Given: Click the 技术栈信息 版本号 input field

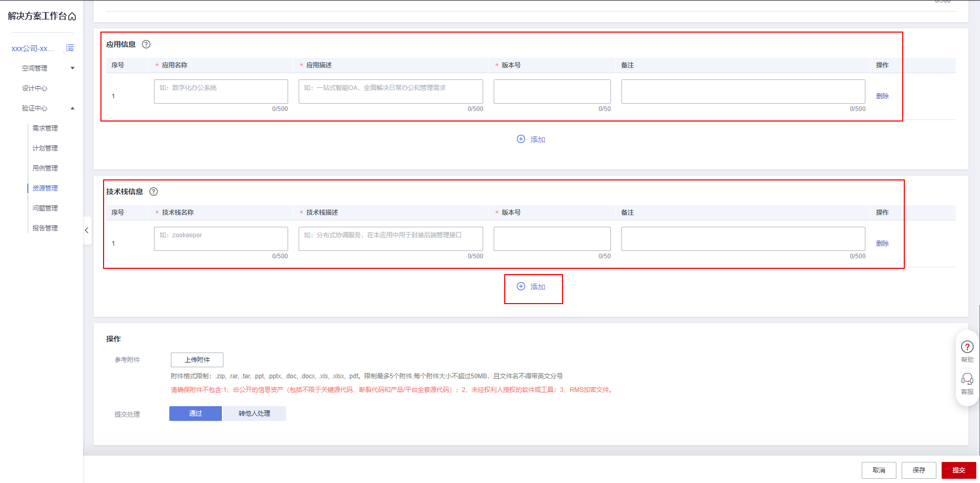Looking at the screenshot, I should point(552,239).
